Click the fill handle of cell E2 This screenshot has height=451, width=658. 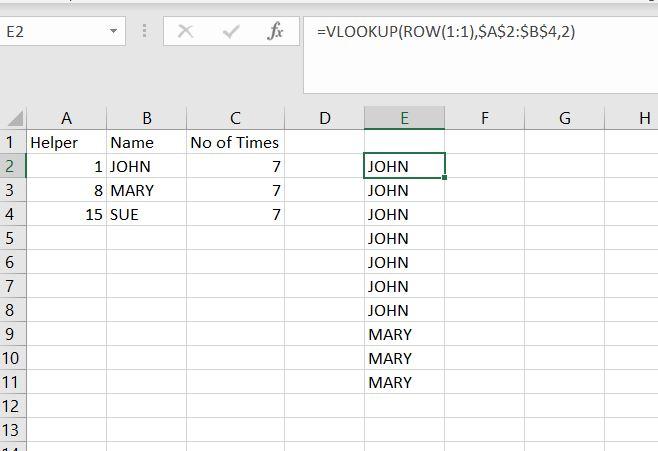click(x=444, y=177)
